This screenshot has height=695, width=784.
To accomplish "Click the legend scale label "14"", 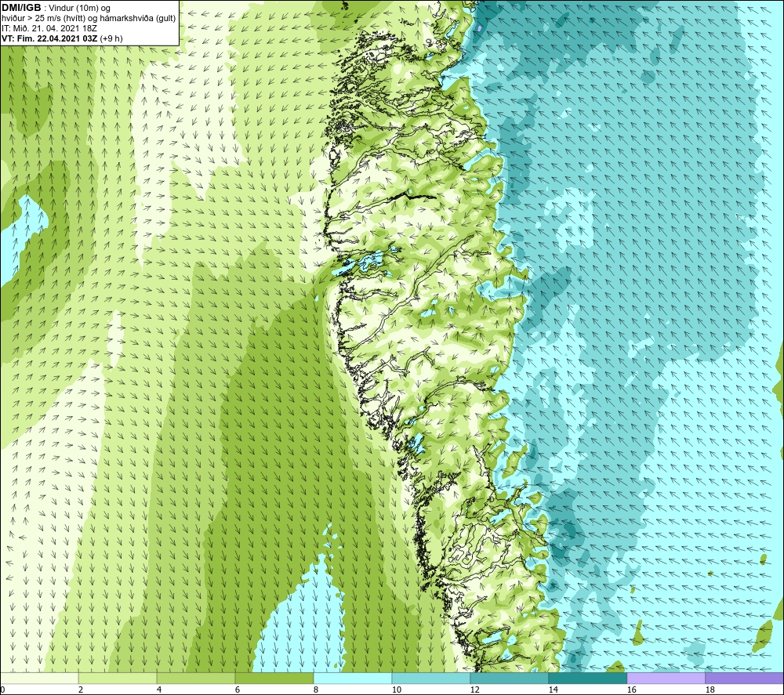I will (553, 690).
